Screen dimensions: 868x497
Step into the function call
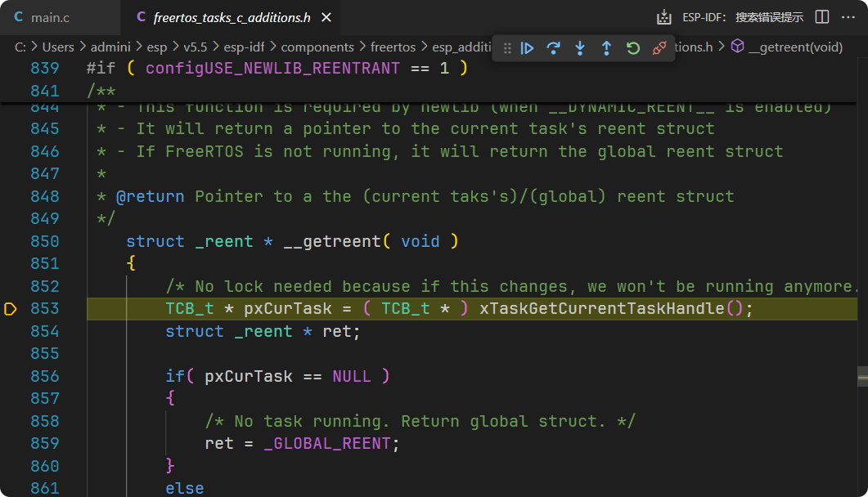click(580, 49)
